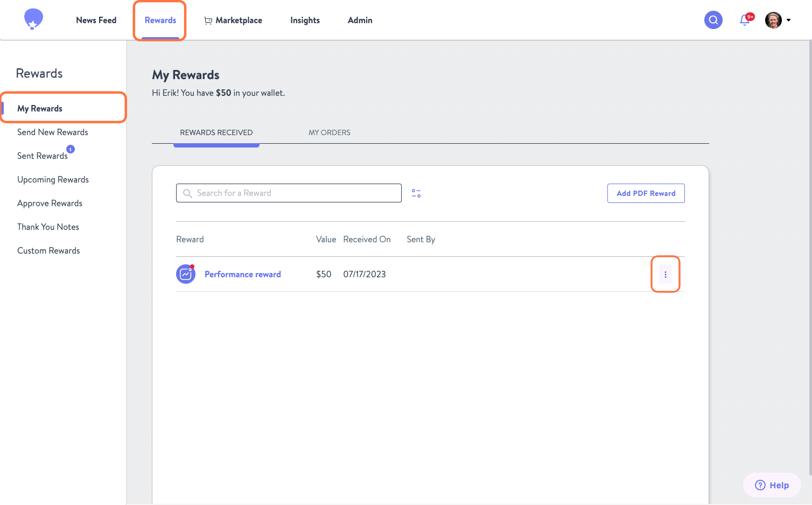Open notifications via the bell icon
812x505 pixels.
pos(745,20)
